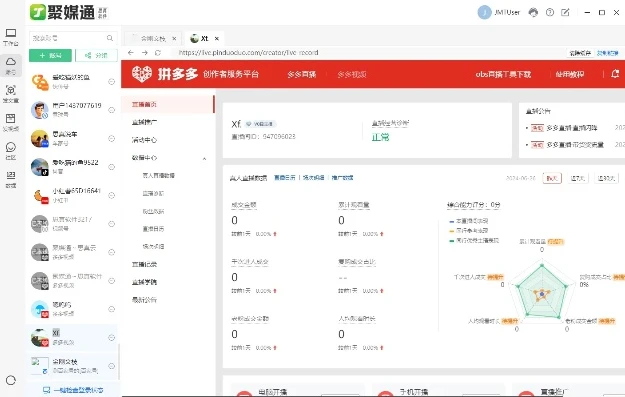Click the search magnifier icon in account search
This screenshot has height=397, width=625.
click(x=110, y=38)
